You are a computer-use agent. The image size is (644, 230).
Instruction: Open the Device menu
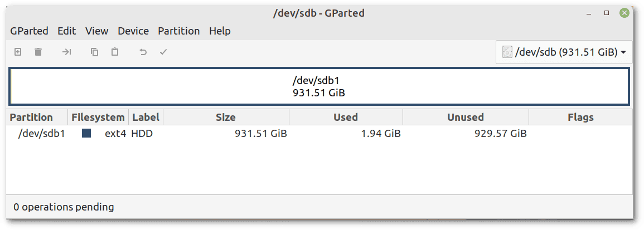tap(133, 31)
